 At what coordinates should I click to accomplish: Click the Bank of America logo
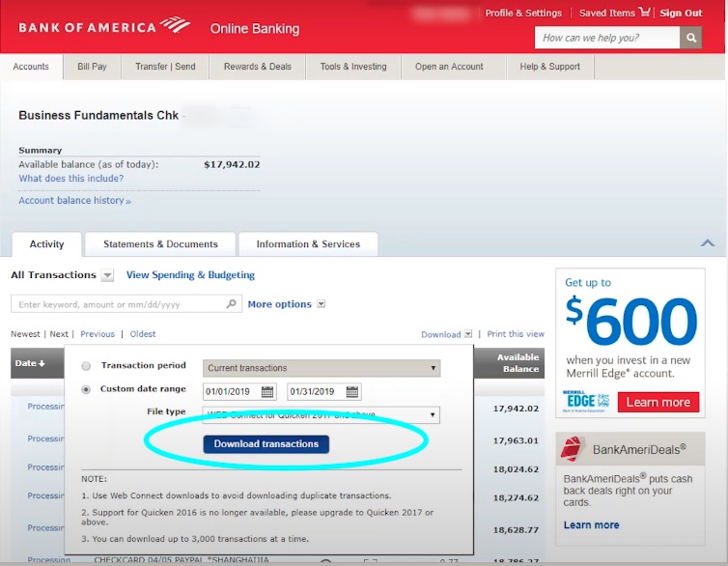tap(104, 25)
